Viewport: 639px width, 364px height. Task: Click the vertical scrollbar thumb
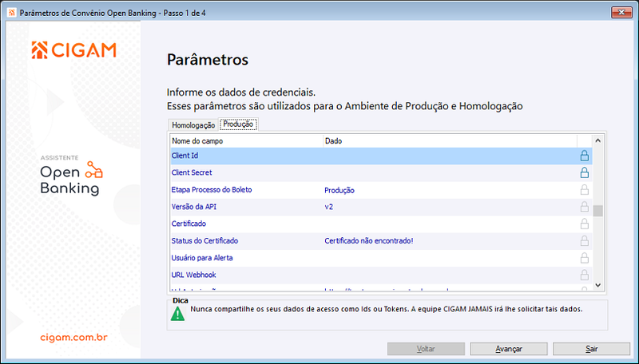tap(597, 211)
